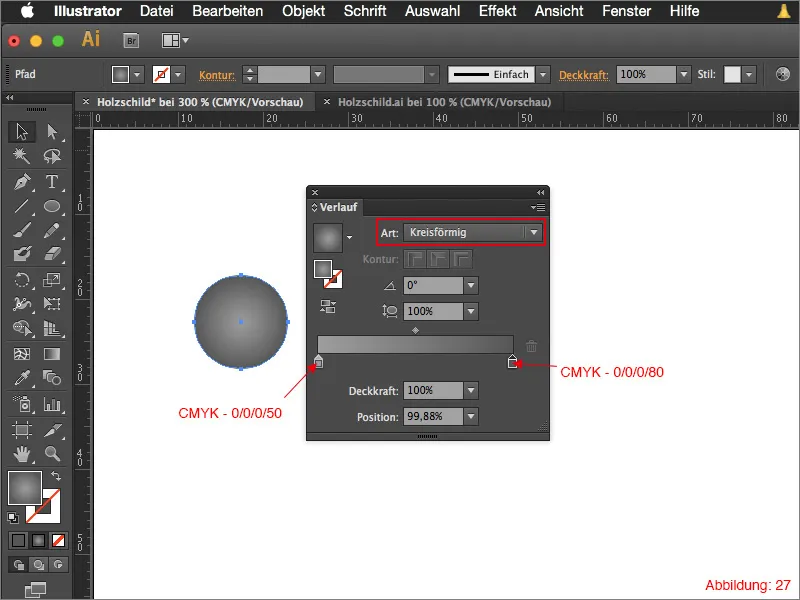Select the Mesh tool
Image resolution: width=800 pixels, height=600 pixels.
pyautogui.click(x=22, y=354)
